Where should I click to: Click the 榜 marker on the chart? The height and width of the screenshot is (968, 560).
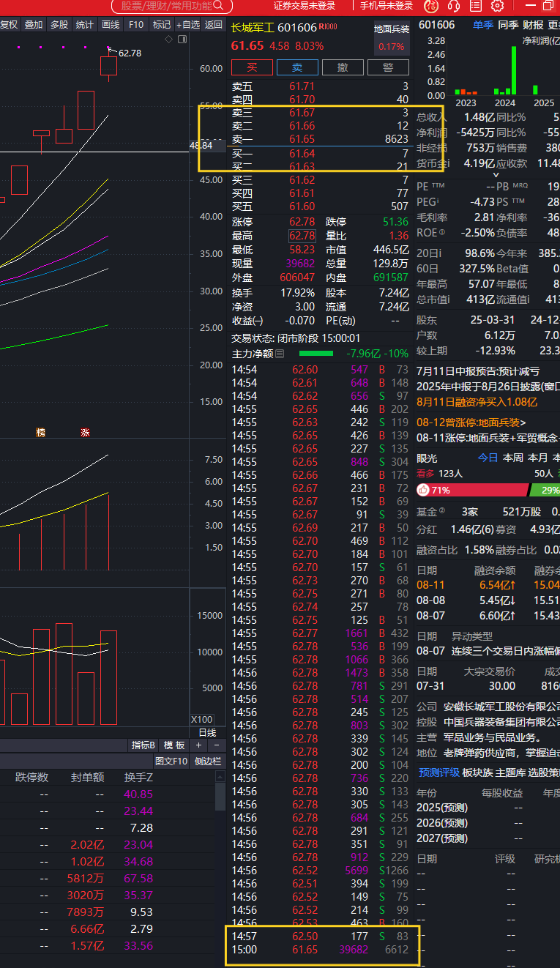coord(41,433)
